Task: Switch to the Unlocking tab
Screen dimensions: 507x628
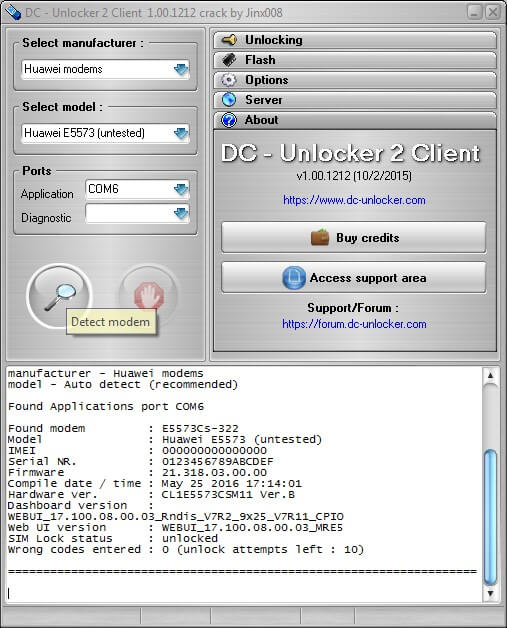Action: [x=355, y=40]
